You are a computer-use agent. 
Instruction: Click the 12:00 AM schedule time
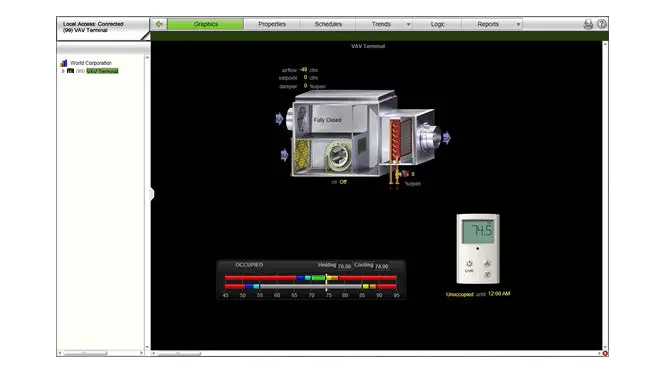[x=499, y=294]
